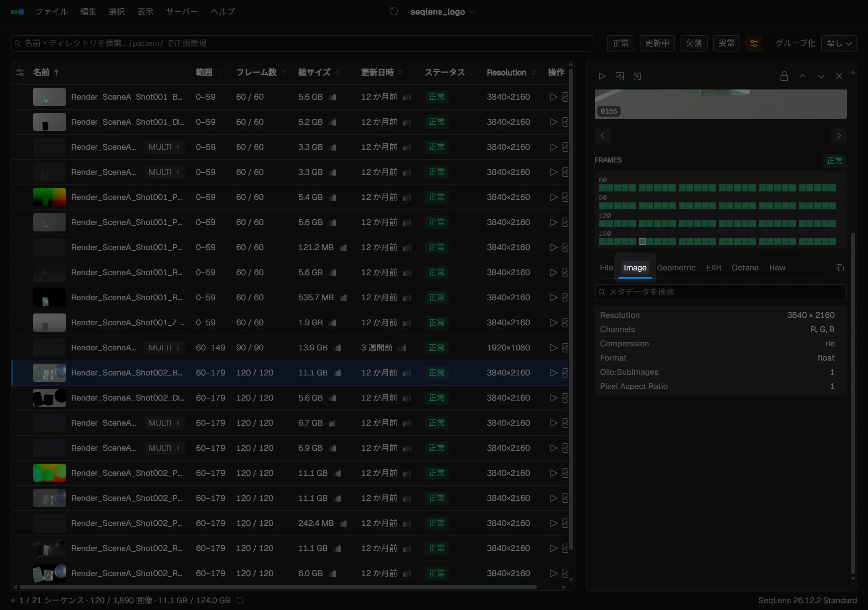Click histogram icon beside 13.9 GB size
This screenshot has width=868, height=610.
337,348
